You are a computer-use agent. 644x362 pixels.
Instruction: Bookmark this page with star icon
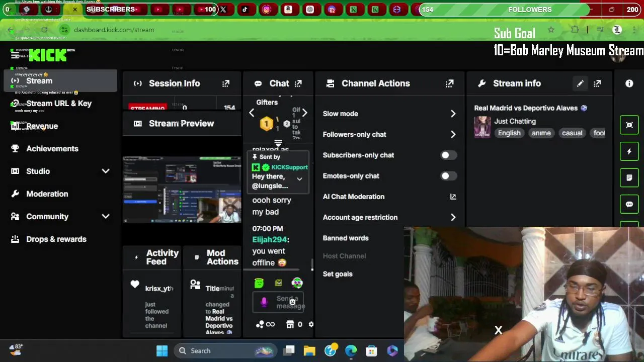pos(551,30)
